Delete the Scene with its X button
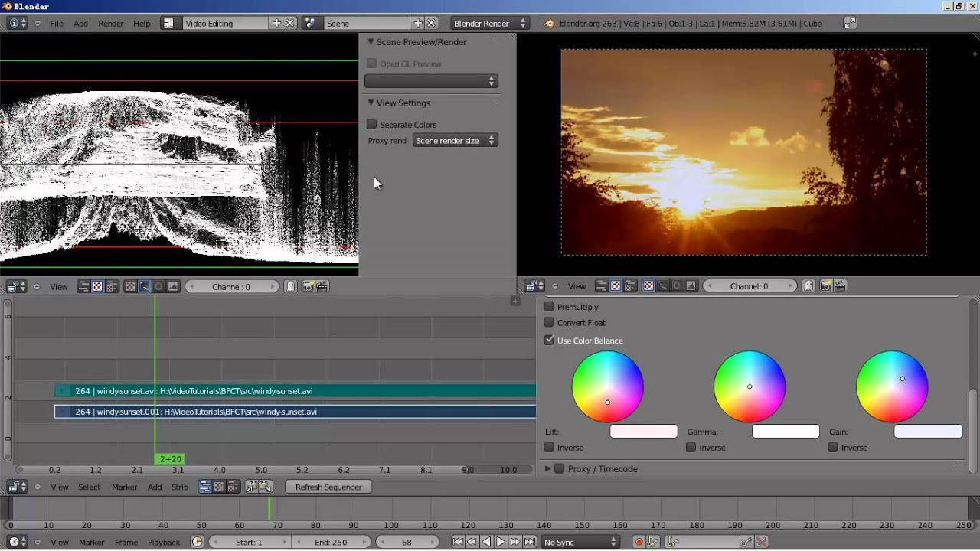The width and height of the screenshot is (980, 551). pyautogui.click(x=432, y=23)
